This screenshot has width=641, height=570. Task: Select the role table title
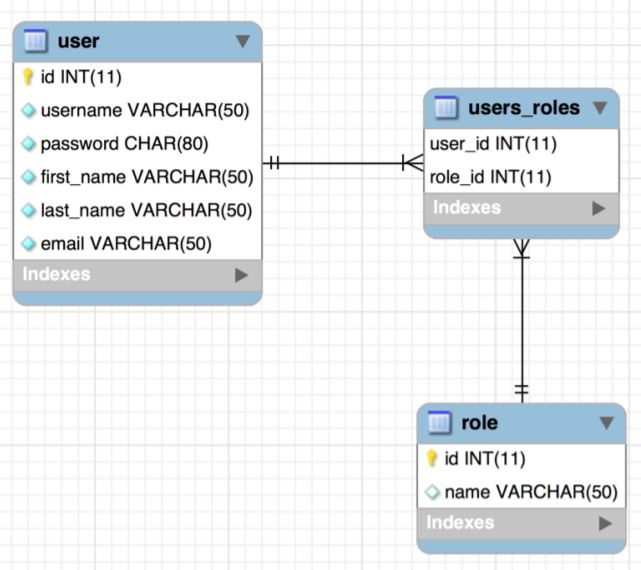480,423
